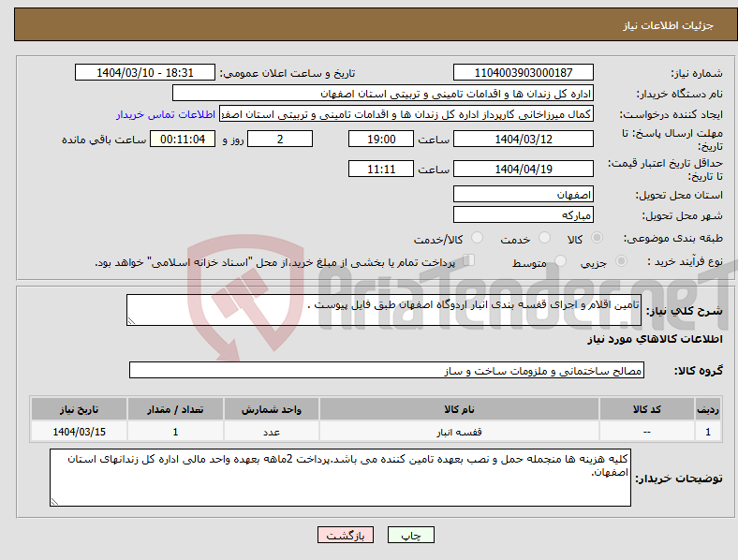Click the توضیحات خریدار text area

pos(340,478)
